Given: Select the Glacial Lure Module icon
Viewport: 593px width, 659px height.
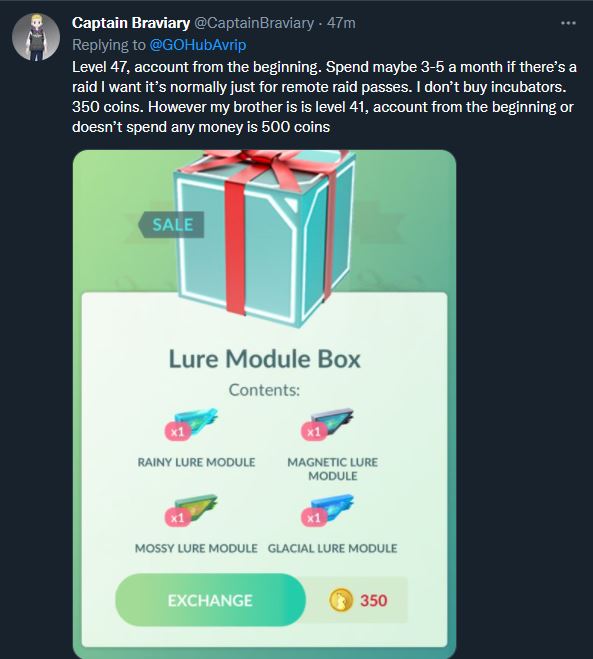Looking at the screenshot, I should coord(332,508).
